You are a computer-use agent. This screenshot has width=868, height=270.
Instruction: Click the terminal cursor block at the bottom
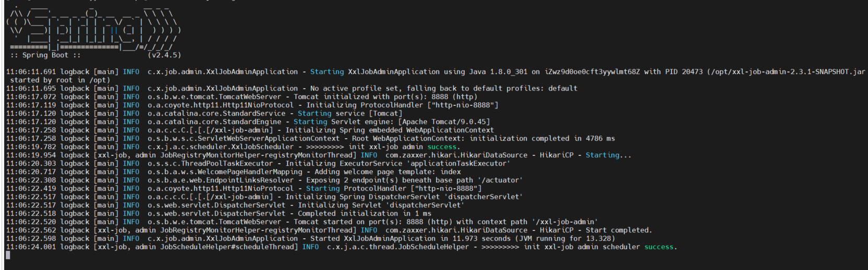8,255
